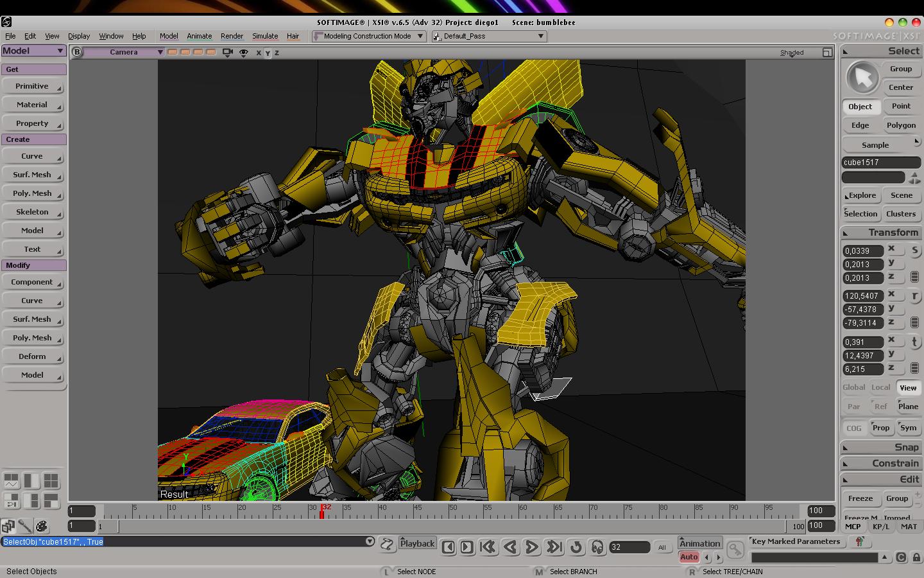Select the paint palette icon at bottom left
The height and width of the screenshot is (578, 924).
[42, 527]
